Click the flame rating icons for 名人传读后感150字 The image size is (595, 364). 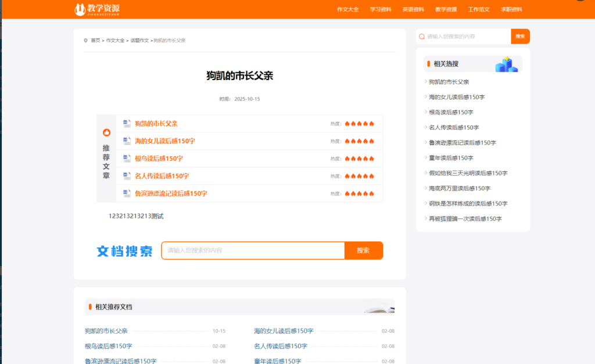pyautogui.click(x=359, y=176)
